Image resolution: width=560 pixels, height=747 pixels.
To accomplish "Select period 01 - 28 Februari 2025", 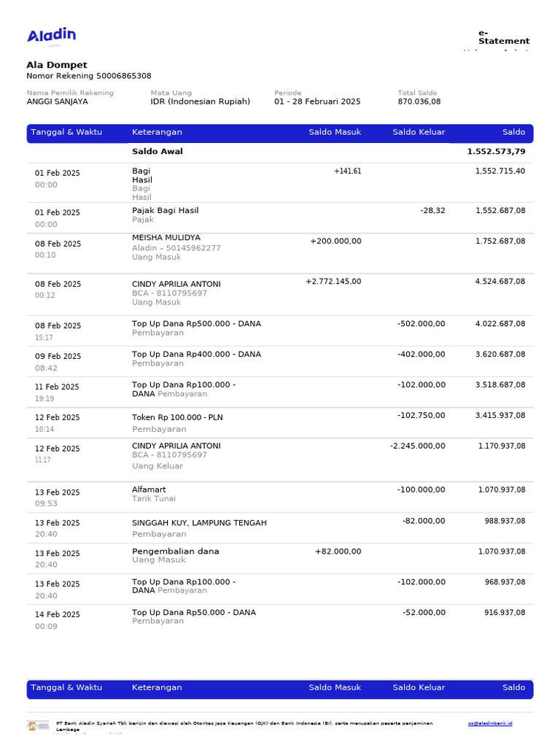I will [x=317, y=101].
